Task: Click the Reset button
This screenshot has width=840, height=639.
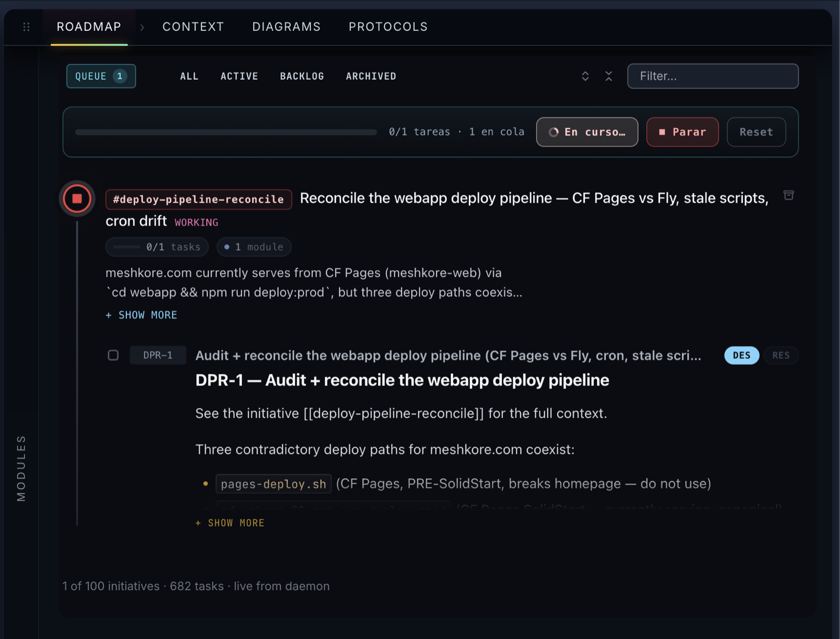Action: click(756, 132)
